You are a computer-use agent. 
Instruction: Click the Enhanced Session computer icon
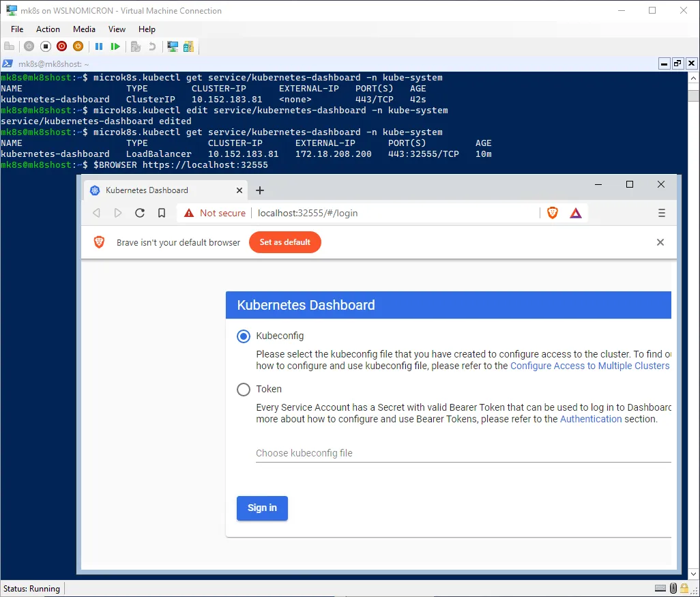click(x=173, y=46)
